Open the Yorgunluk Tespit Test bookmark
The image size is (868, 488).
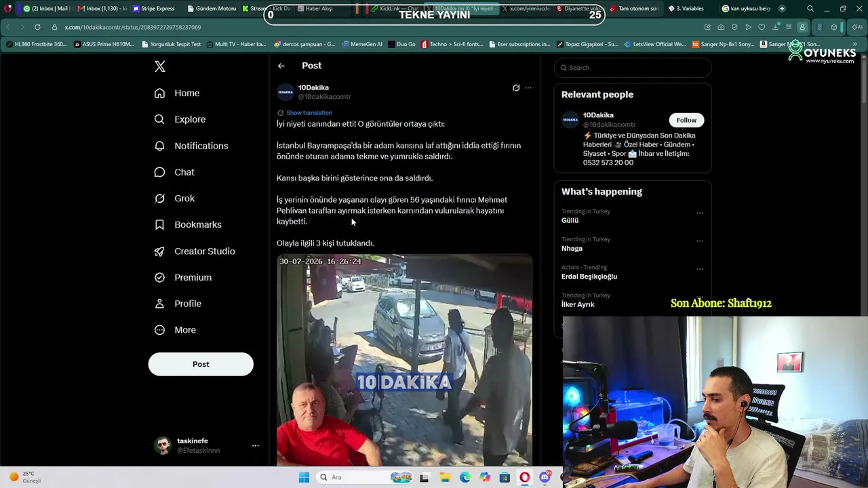172,44
